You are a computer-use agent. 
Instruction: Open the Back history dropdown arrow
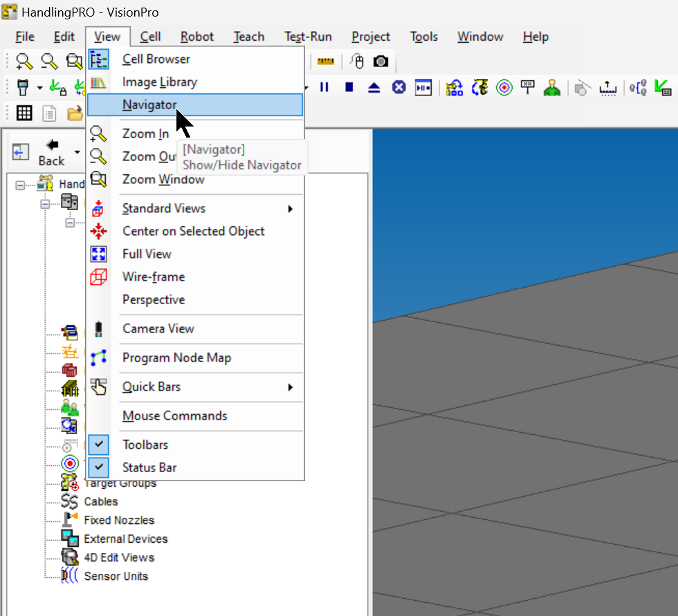[77, 152]
